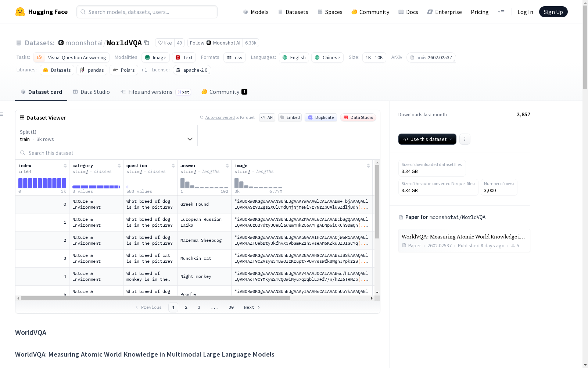
Task: Click the Moonshot AI organization avatar icon
Action: click(61, 43)
